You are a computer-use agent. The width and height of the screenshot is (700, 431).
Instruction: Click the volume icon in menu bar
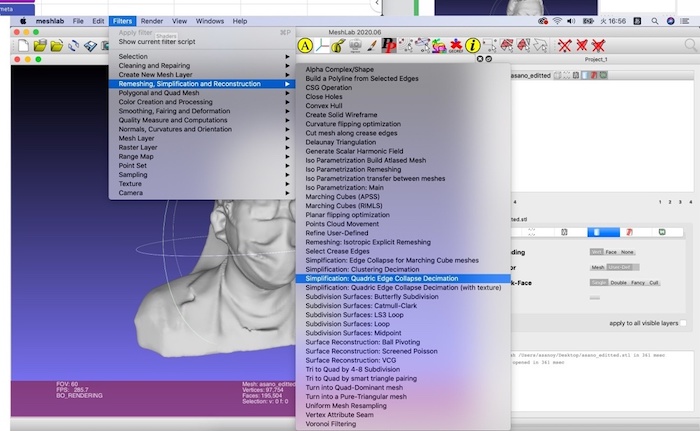coord(571,21)
